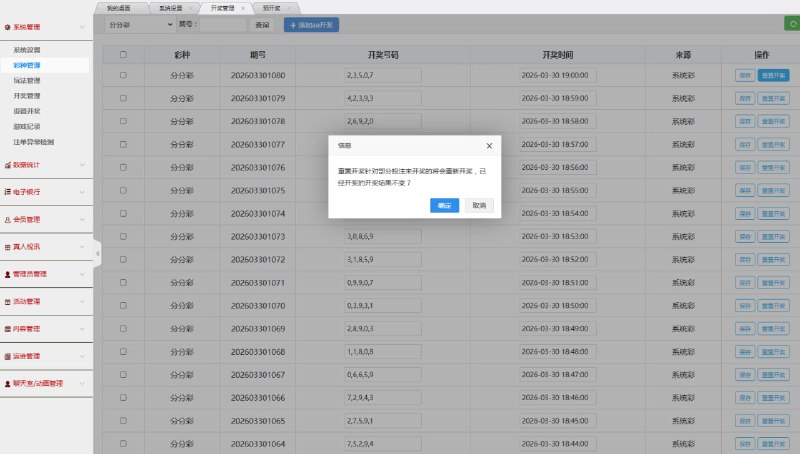Tick the checkbox for period 202603301064

(x=123, y=443)
